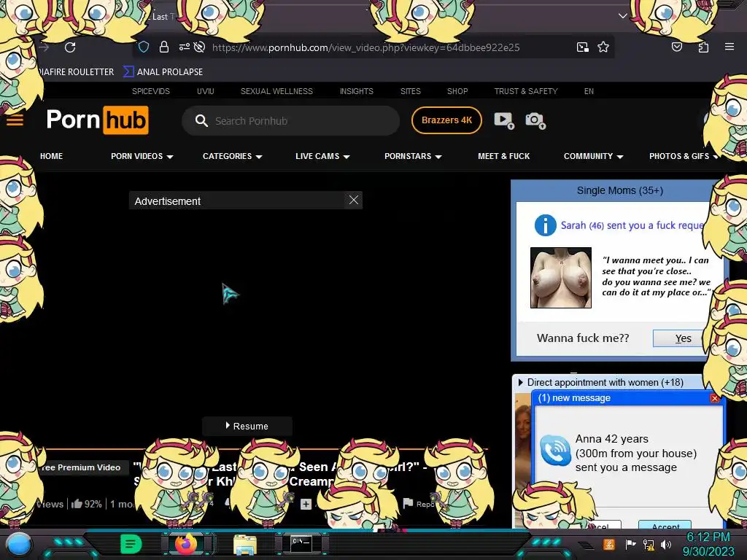Click the upload photo camera icon

coord(535,120)
